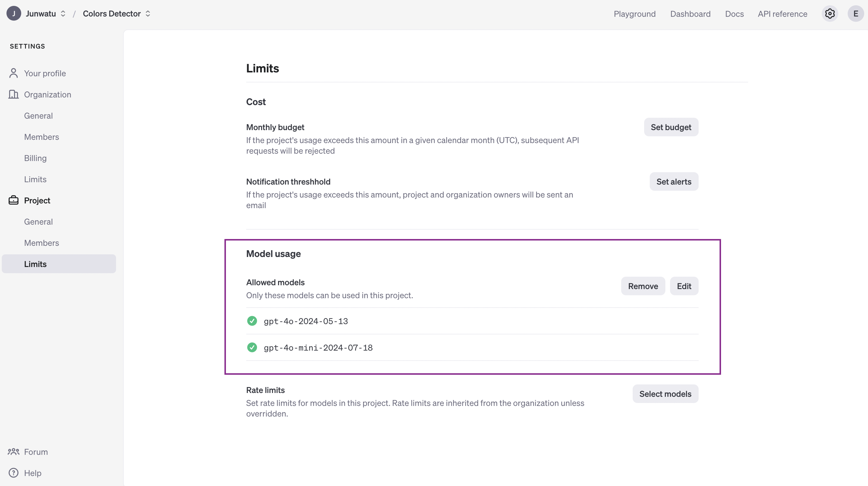
Task: Remove the allowed models restriction
Action: pos(643,286)
